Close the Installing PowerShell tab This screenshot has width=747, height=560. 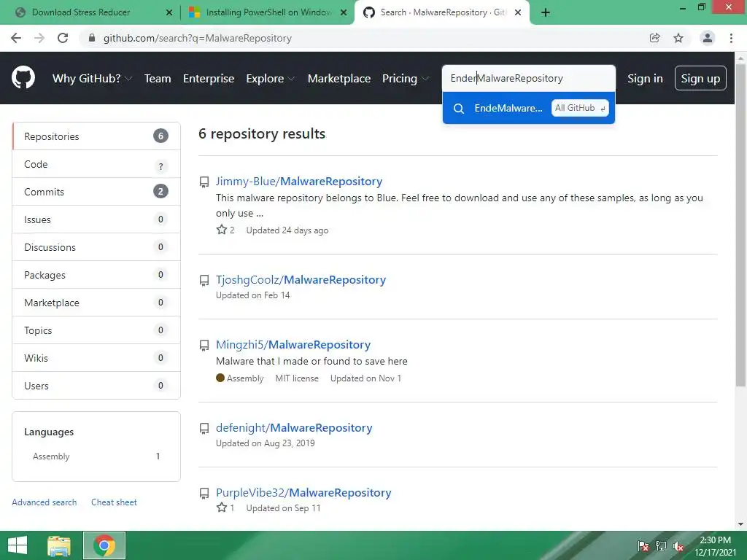[x=344, y=12]
